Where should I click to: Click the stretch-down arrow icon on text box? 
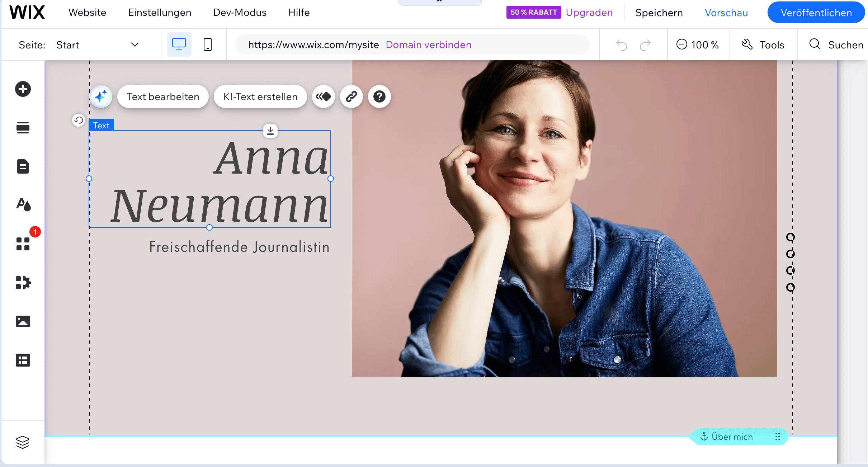[270, 131]
